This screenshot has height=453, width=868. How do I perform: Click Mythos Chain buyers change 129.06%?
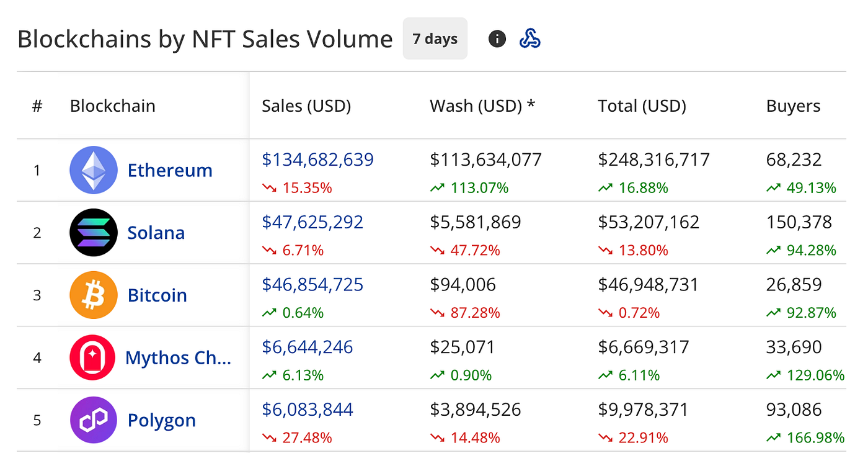click(806, 375)
